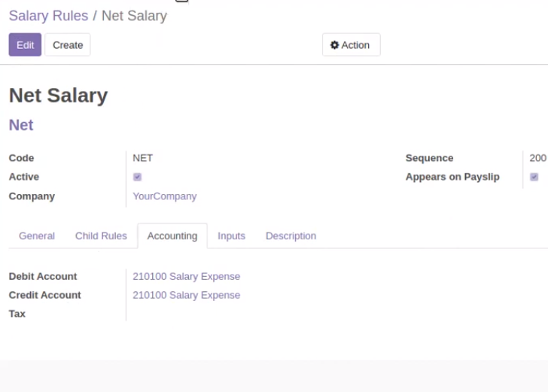Open the Description tab
Screen dimensions: 548x392
tap(291, 236)
